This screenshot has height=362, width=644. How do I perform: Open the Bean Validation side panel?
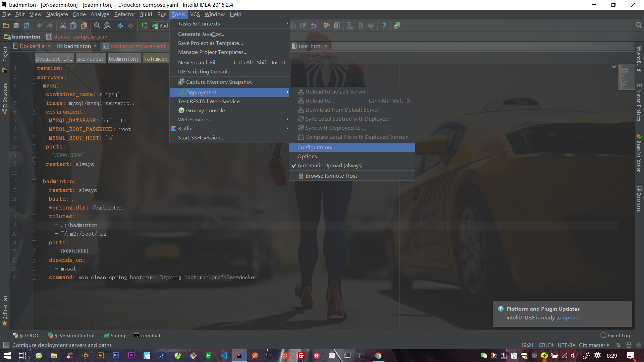(x=639, y=154)
